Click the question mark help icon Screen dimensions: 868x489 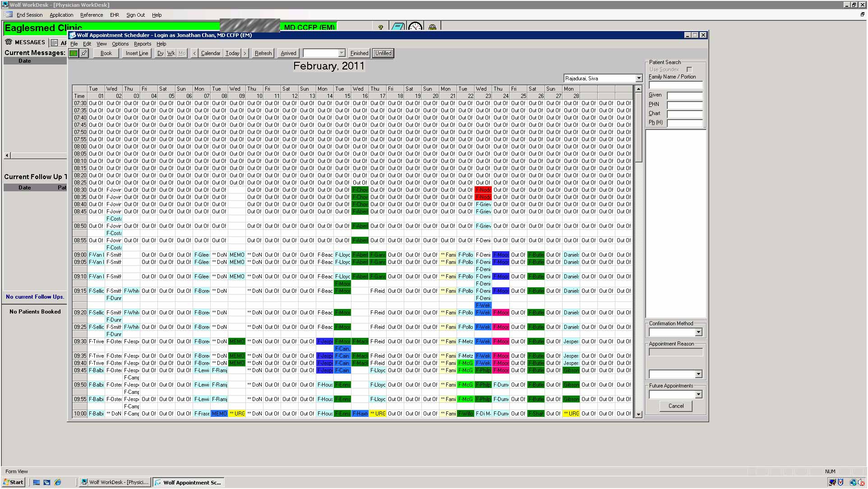click(x=381, y=28)
